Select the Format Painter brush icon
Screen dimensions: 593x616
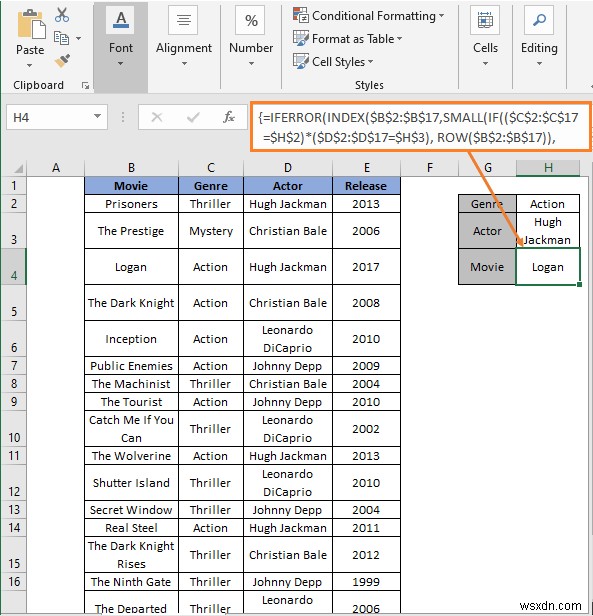pyautogui.click(x=62, y=61)
